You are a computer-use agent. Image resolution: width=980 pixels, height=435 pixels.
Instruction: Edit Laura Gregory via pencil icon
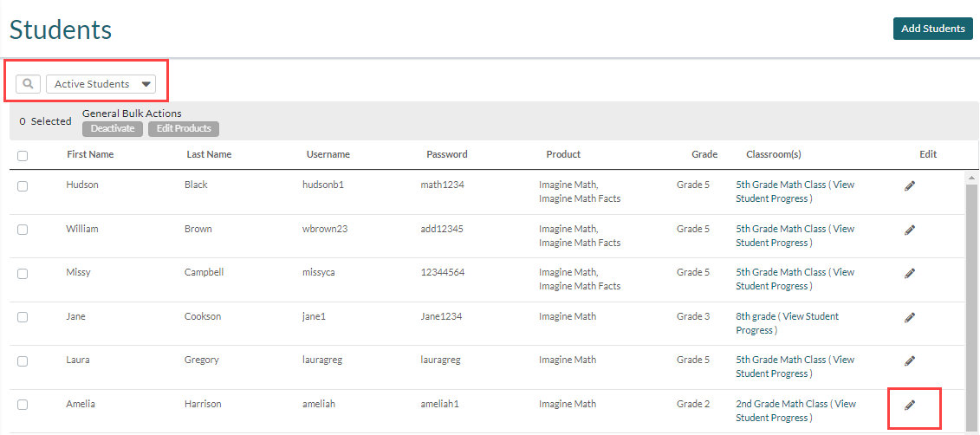(x=910, y=360)
